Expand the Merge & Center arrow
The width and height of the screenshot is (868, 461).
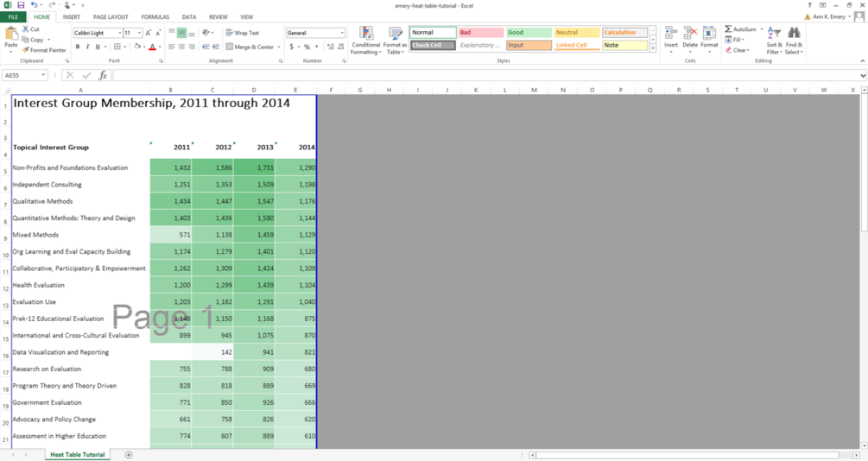278,47
